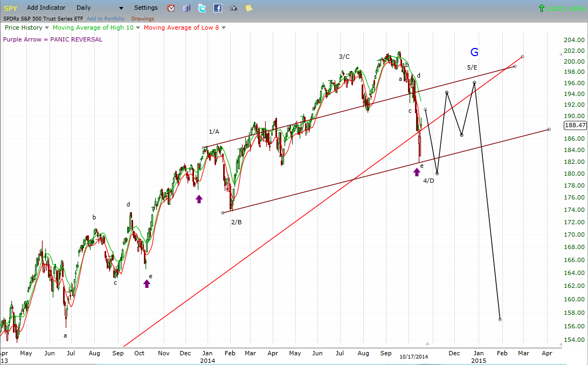Select the 4/D wave label

point(428,181)
